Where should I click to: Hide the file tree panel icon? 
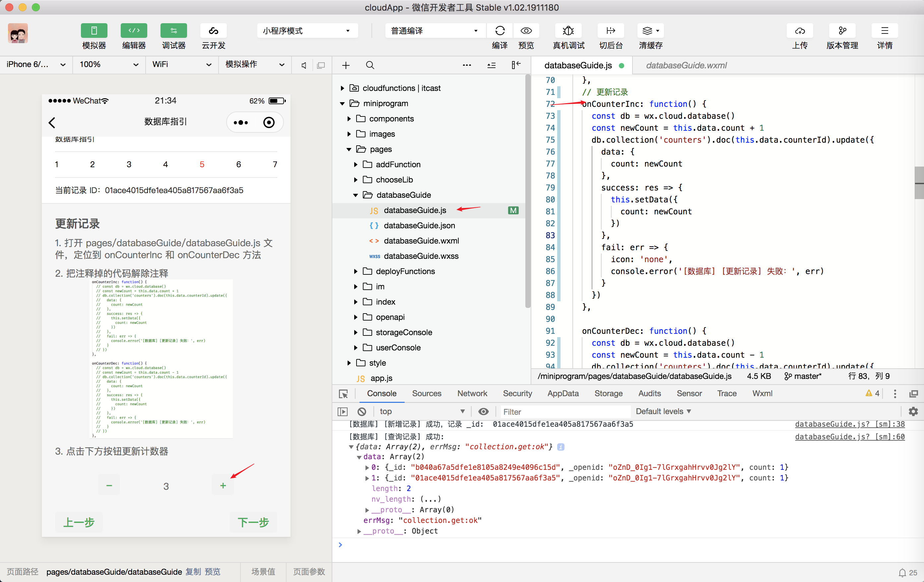516,65
